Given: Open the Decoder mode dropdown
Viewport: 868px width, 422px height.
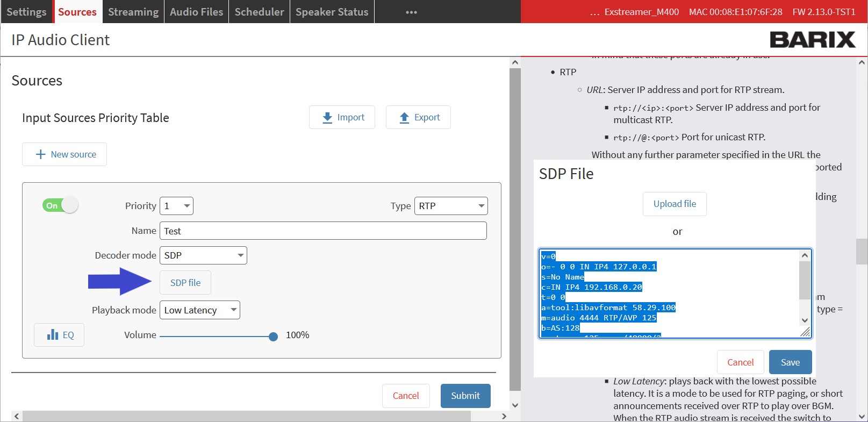Looking at the screenshot, I should click(203, 255).
